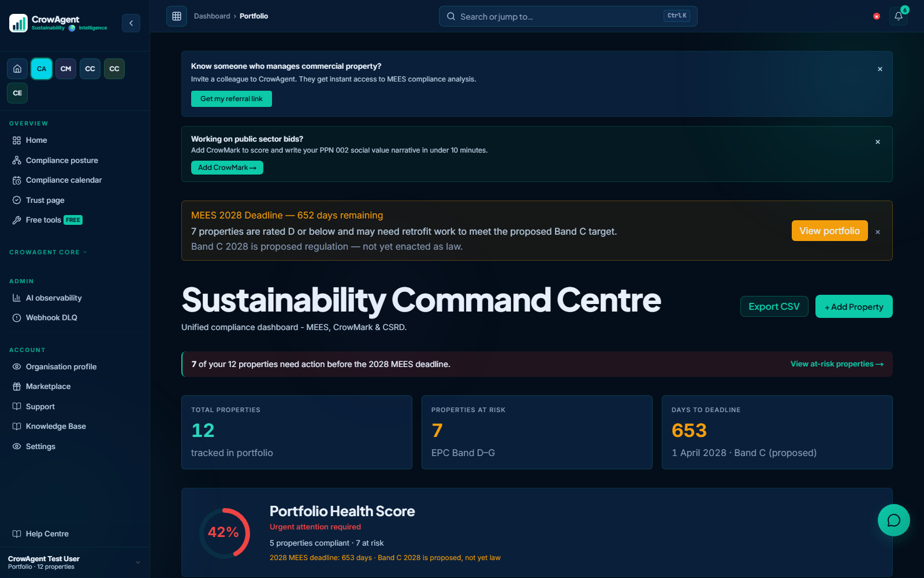
Task: Click the Organisation profile eye icon
Action: pyautogui.click(x=17, y=366)
